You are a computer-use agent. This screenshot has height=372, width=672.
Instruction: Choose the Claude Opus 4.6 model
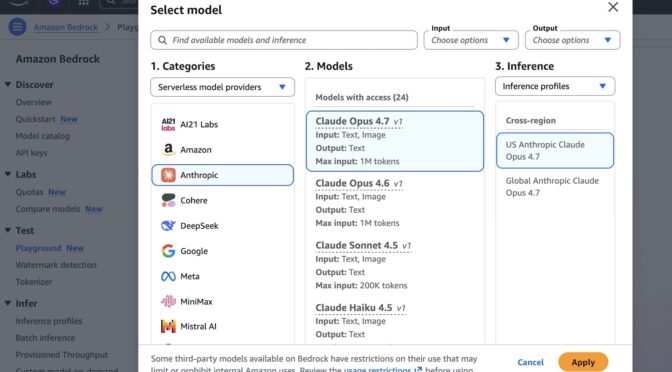[395, 203]
